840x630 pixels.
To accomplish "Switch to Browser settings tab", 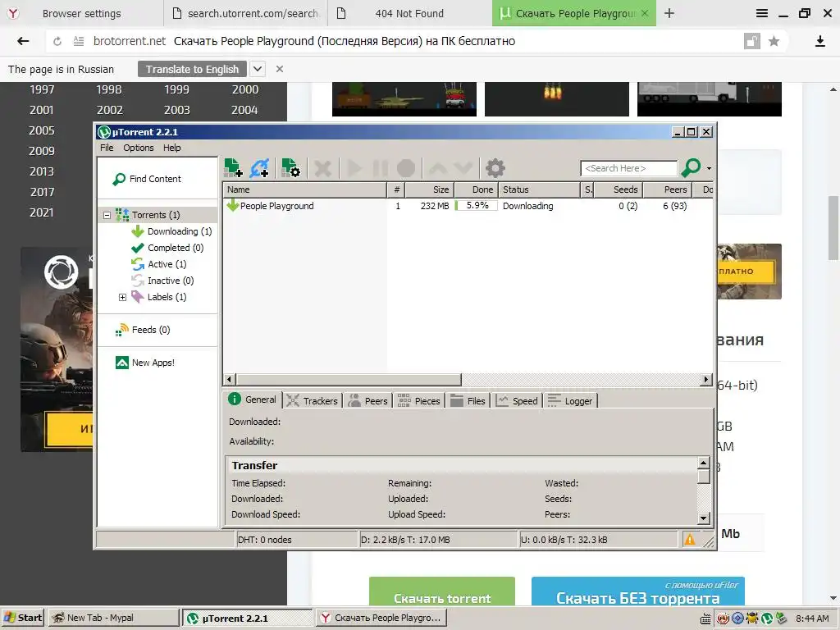I will coord(81,13).
